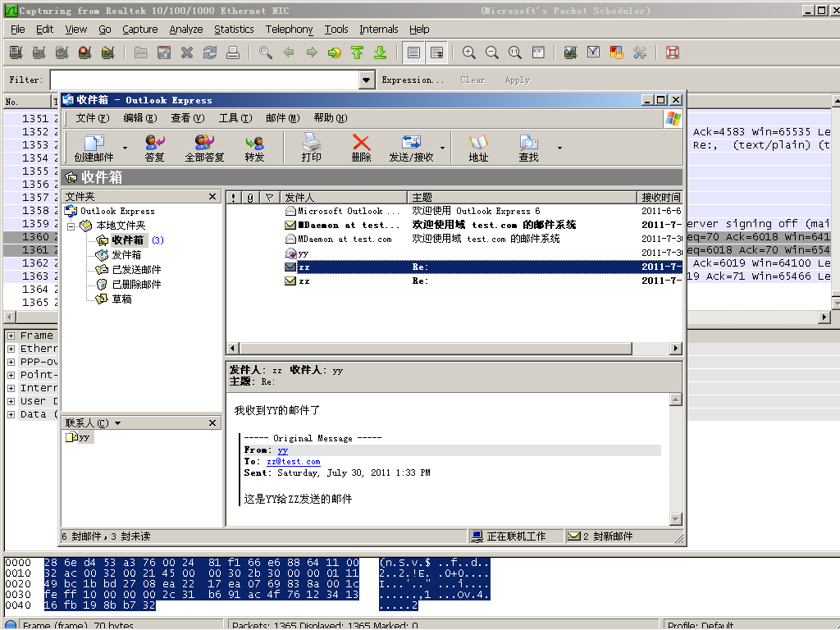
Task: Click Wireshark's Find Packet magnifier icon
Action: 265,52
